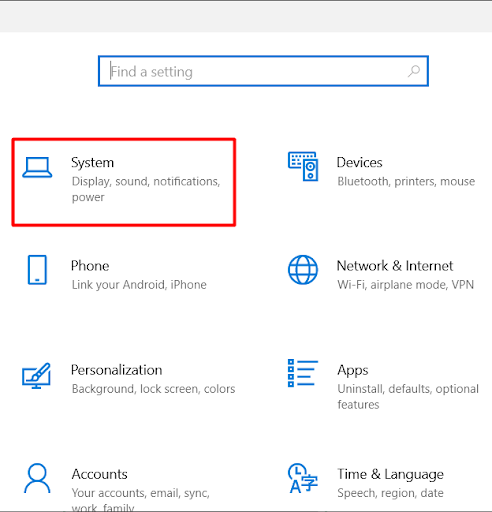Open the Accounts settings title
The width and height of the screenshot is (492, 512).
[100, 474]
